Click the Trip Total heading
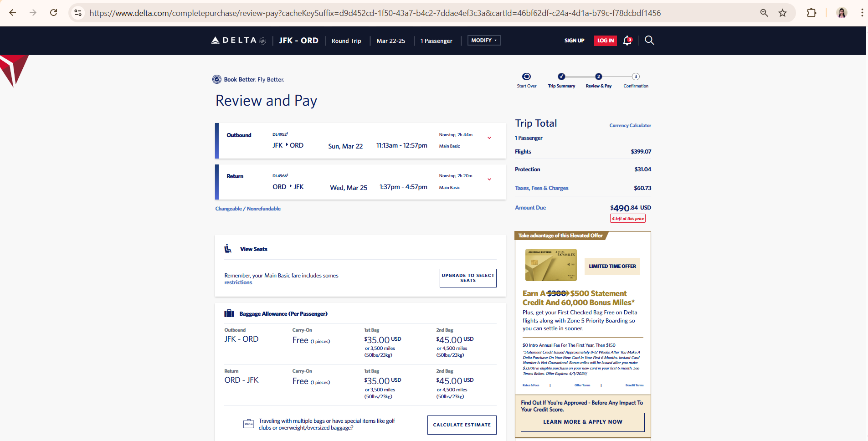Image resolution: width=868 pixels, height=441 pixels. (536, 123)
